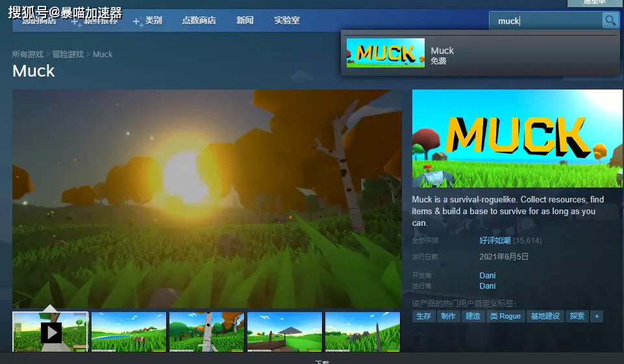Click the 制作 tag
624x364 pixels.
[x=448, y=316]
